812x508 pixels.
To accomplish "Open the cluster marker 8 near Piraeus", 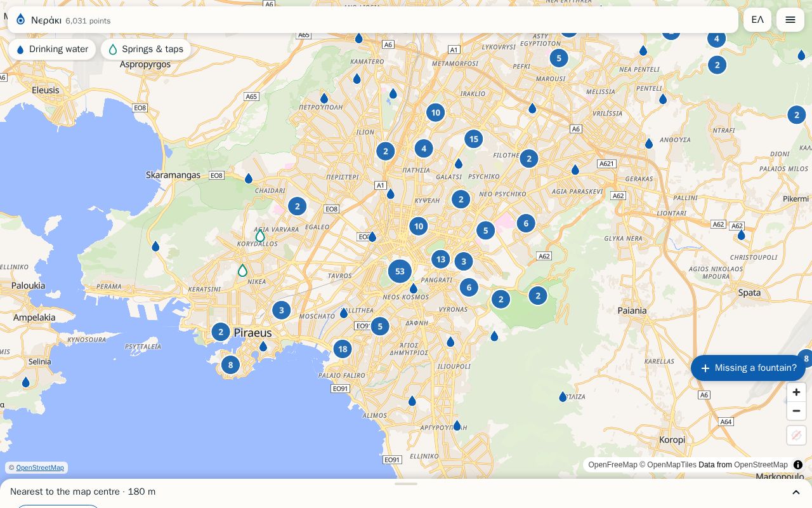I will point(230,364).
